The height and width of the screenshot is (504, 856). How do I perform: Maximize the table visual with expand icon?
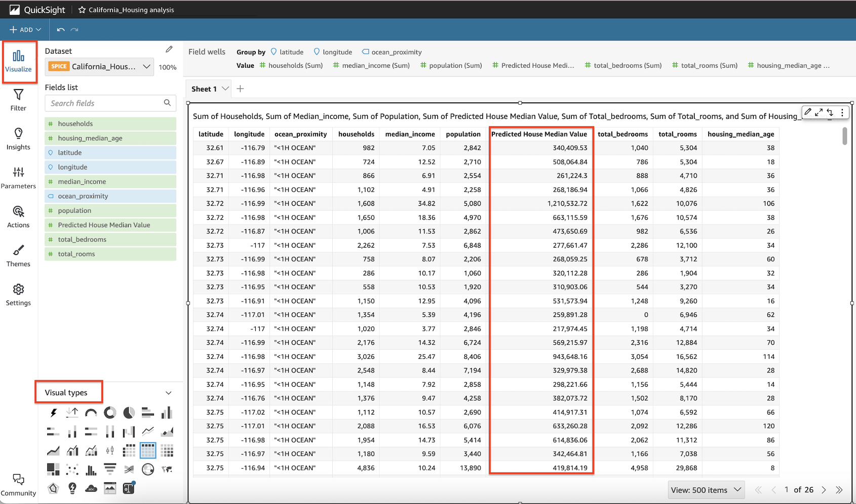[x=819, y=112]
